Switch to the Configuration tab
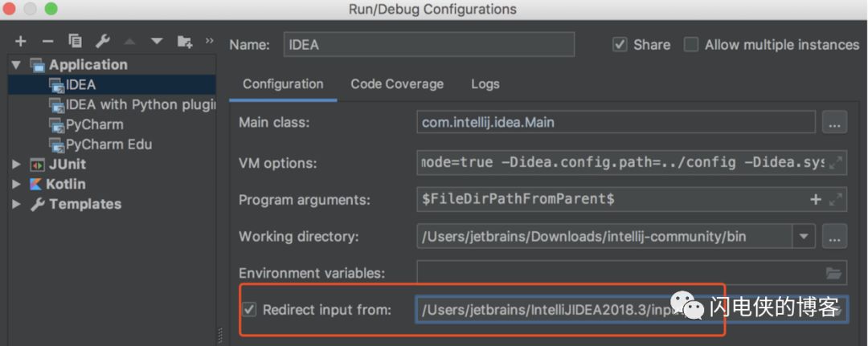Viewport: 868px width, 346px height. coord(283,84)
